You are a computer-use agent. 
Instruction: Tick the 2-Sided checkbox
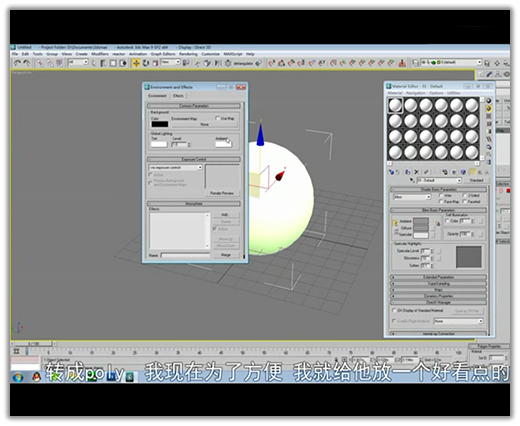click(464, 195)
